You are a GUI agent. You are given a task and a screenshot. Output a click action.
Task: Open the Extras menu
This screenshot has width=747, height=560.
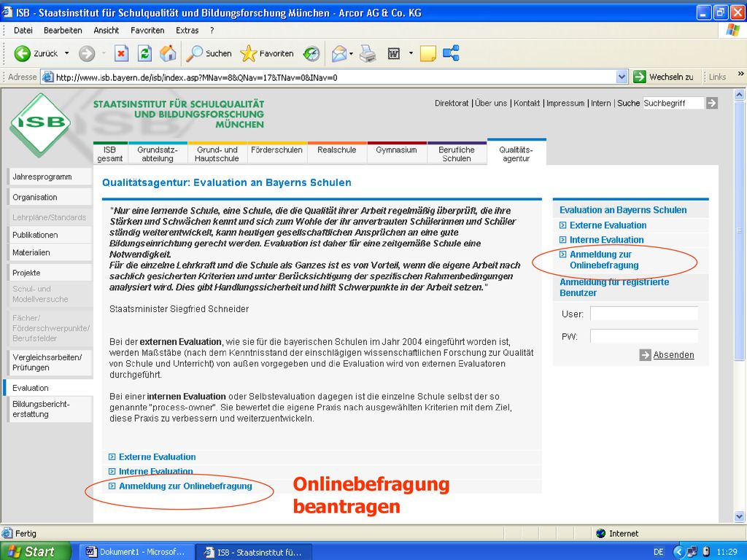(187, 31)
